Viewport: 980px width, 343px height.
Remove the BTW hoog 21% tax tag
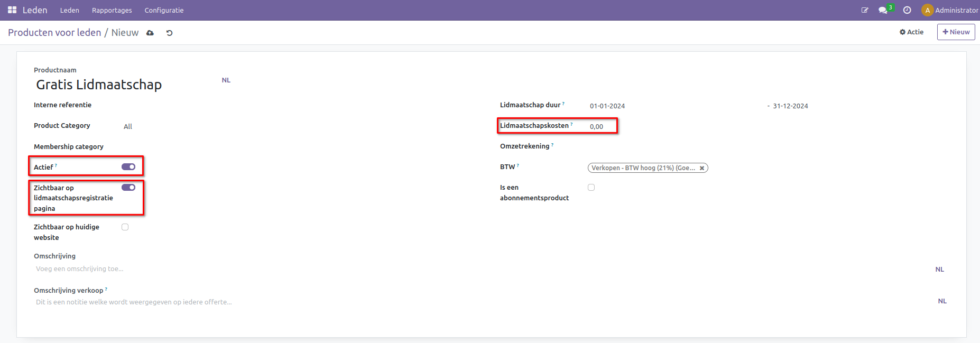(702, 168)
